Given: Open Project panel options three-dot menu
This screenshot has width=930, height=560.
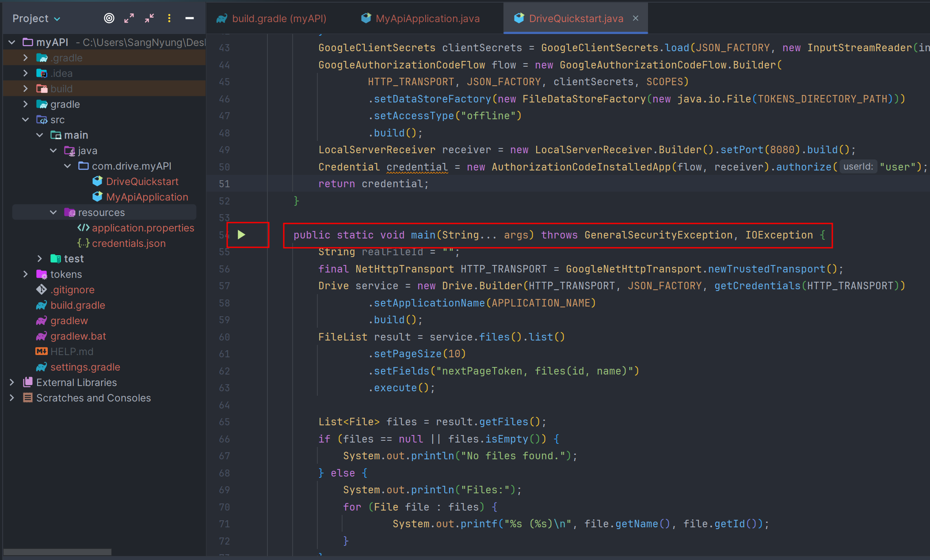Looking at the screenshot, I should (169, 18).
